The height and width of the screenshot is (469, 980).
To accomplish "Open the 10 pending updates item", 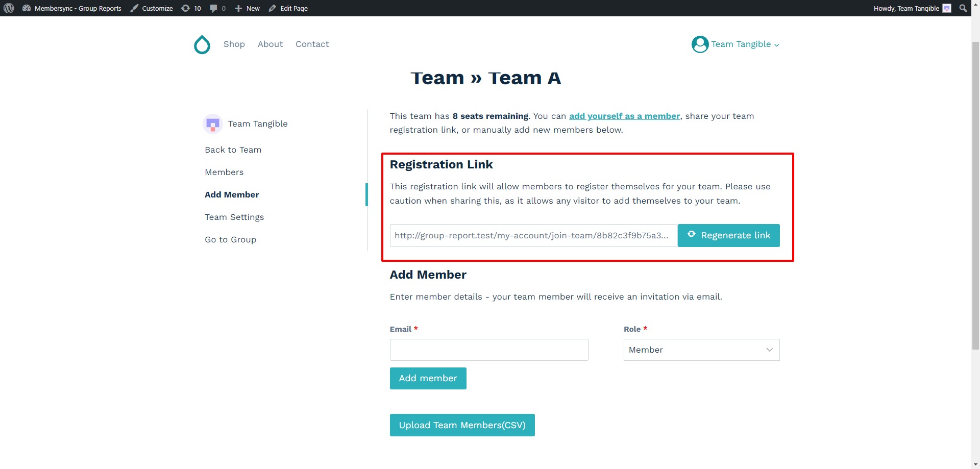I will (191, 8).
